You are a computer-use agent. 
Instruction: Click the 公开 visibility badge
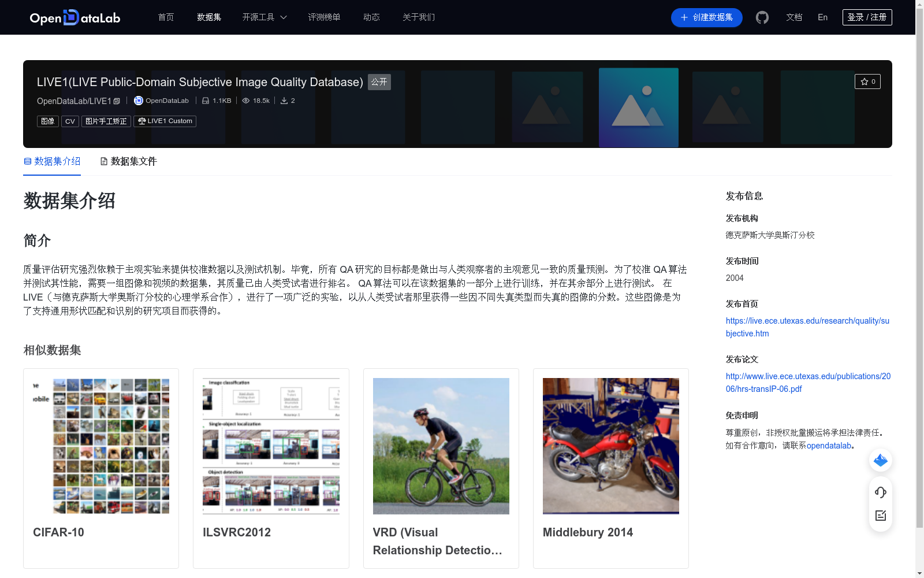tap(379, 82)
